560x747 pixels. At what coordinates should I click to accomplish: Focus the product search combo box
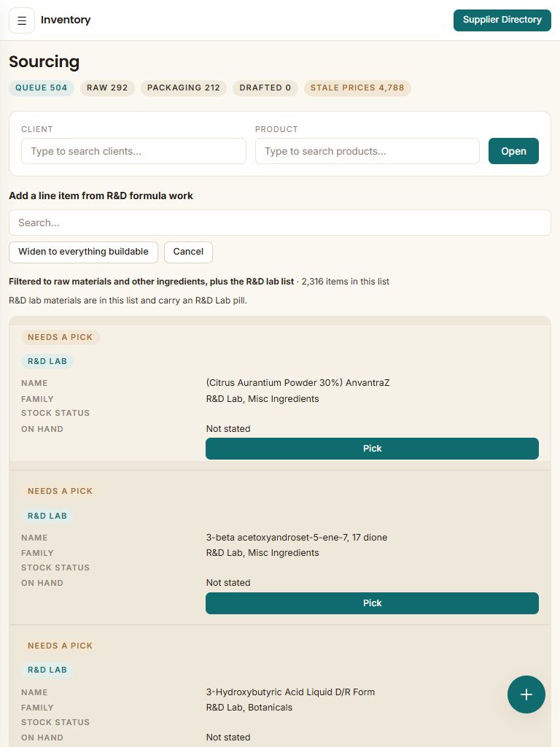coord(367,151)
